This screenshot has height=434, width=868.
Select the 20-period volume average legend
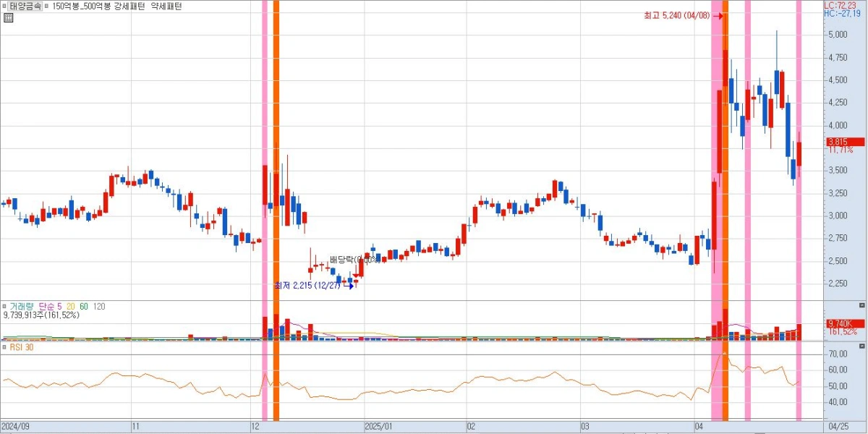[71, 307]
